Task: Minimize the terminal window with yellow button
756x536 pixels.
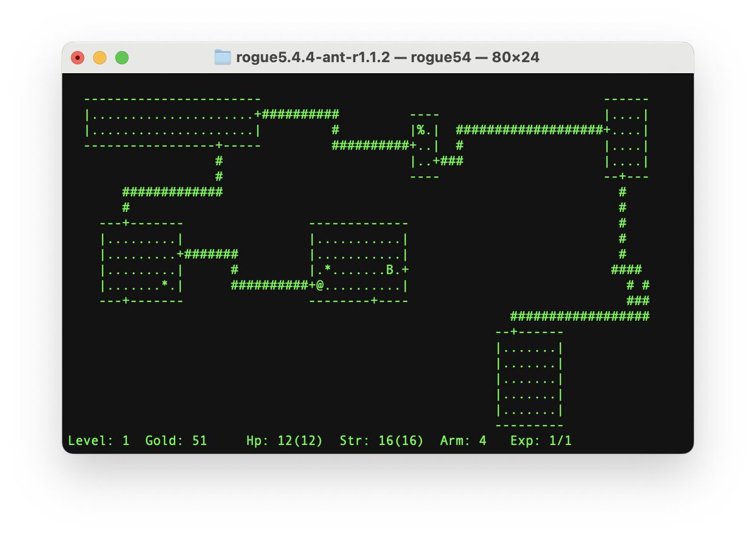Action: 100,58
